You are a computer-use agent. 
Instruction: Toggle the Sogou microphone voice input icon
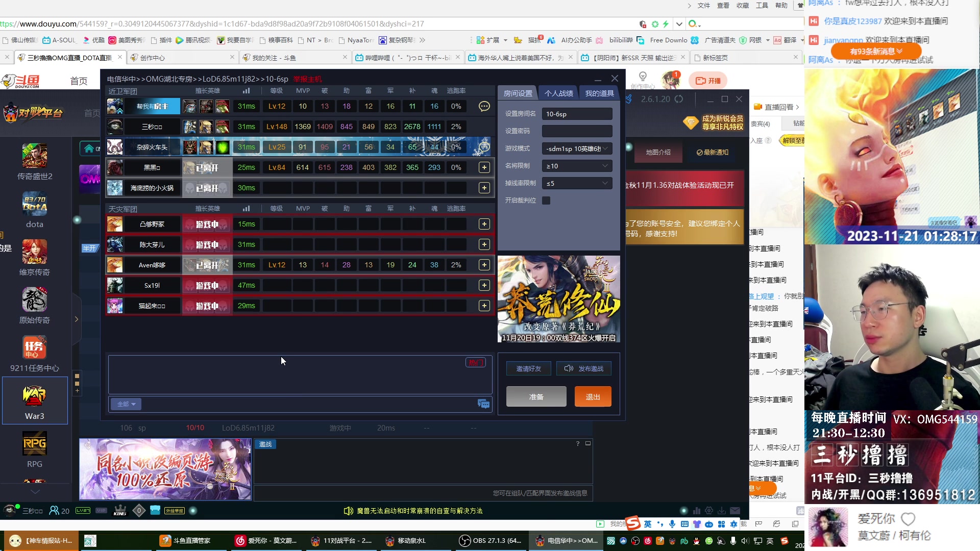click(672, 524)
